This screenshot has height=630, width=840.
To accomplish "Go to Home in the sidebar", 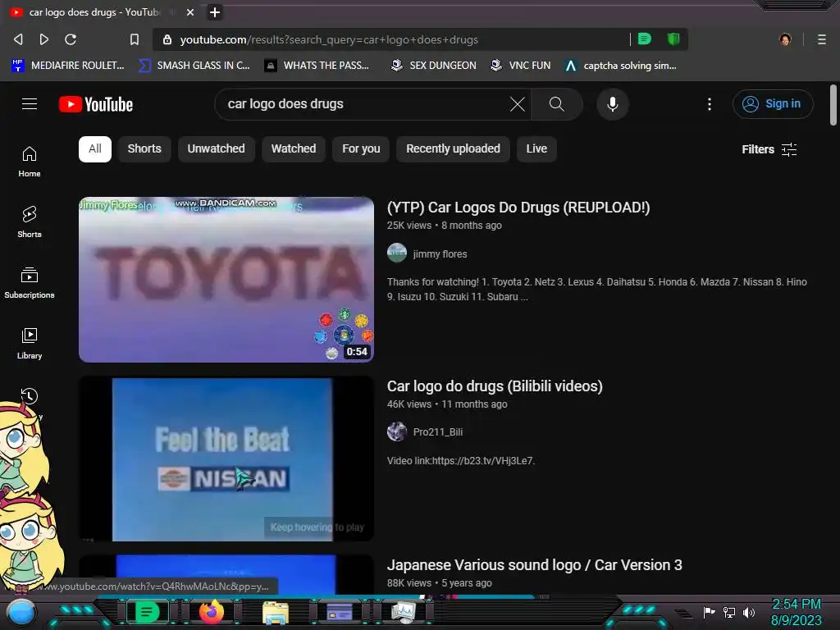I will coord(30,162).
